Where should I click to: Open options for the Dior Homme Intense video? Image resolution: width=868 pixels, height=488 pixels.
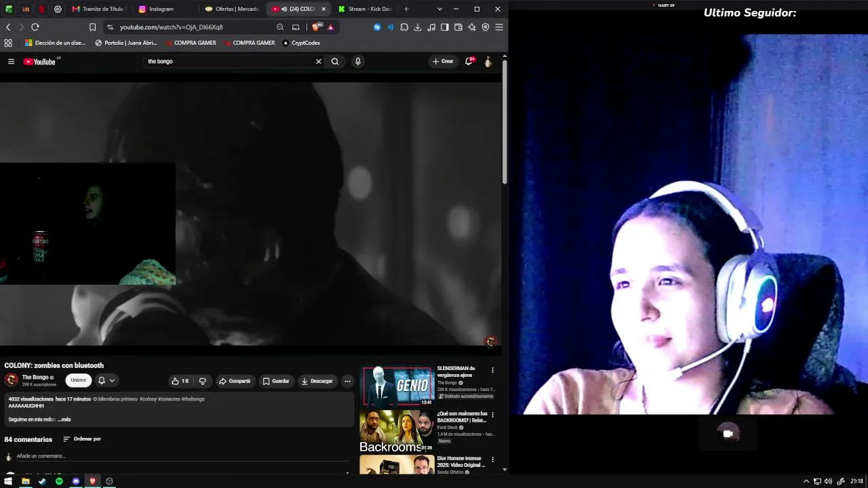(492, 460)
